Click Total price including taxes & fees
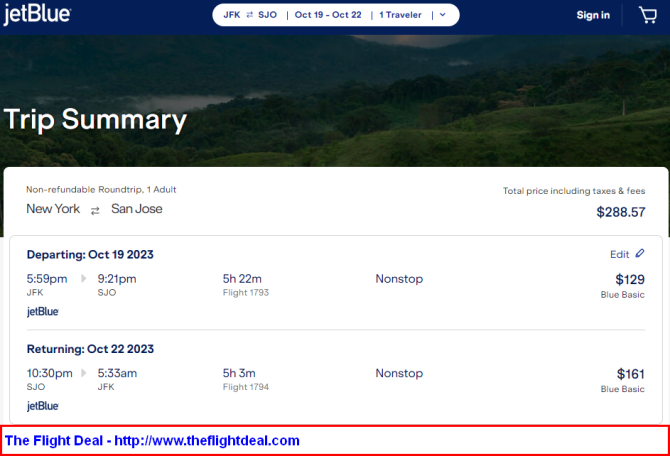The width and height of the screenshot is (670, 456). click(574, 191)
